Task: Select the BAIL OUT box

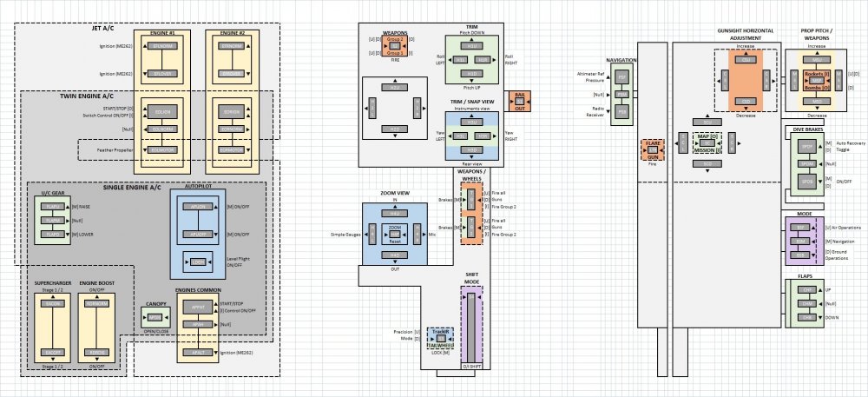Action: point(519,102)
